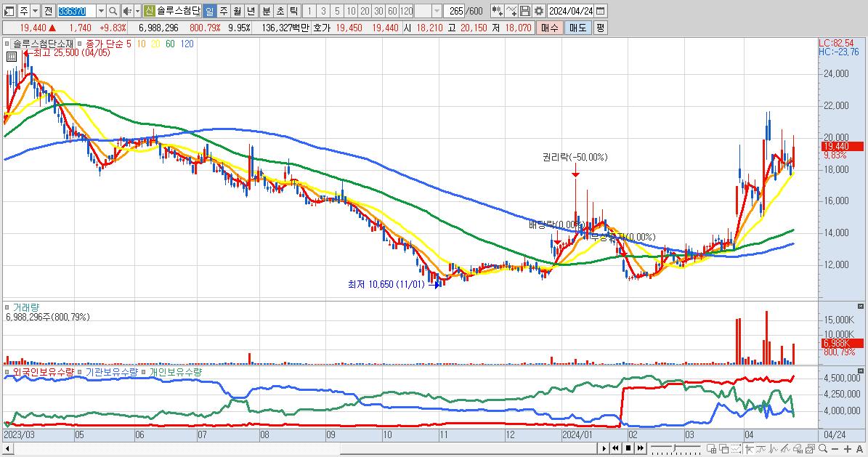Viewport: 868px width, 457px height.
Task: Click the 매수 buy button
Action: (549, 28)
